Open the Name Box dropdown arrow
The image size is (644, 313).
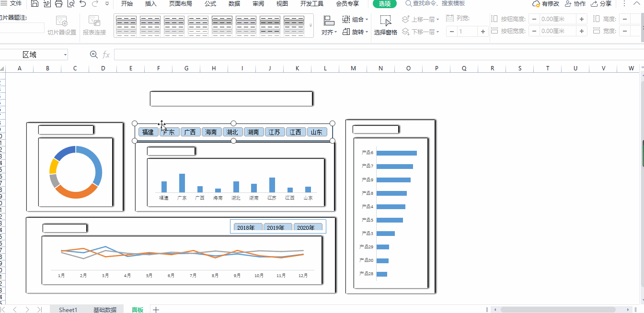pos(64,55)
